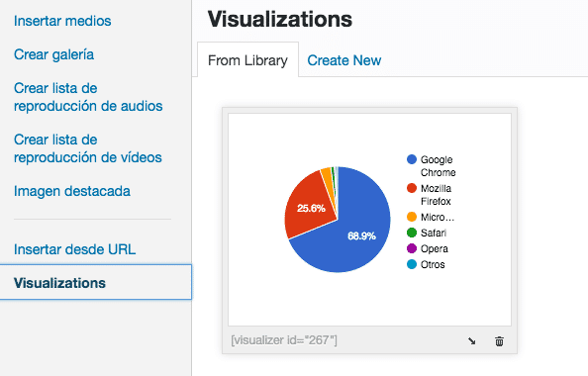The width and height of the screenshot is (588, 376).
Task: Select Insertar desde URL
Action: point(74,249)
